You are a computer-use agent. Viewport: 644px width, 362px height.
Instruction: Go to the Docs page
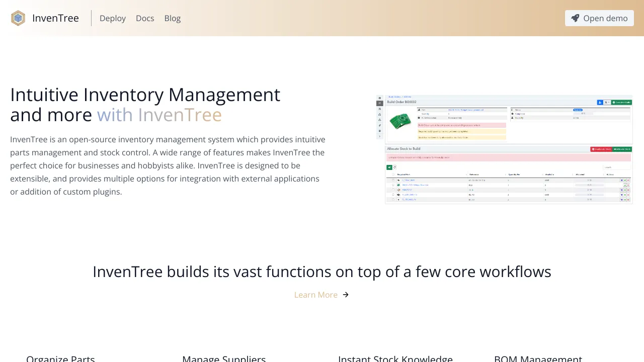click(145, 18)
